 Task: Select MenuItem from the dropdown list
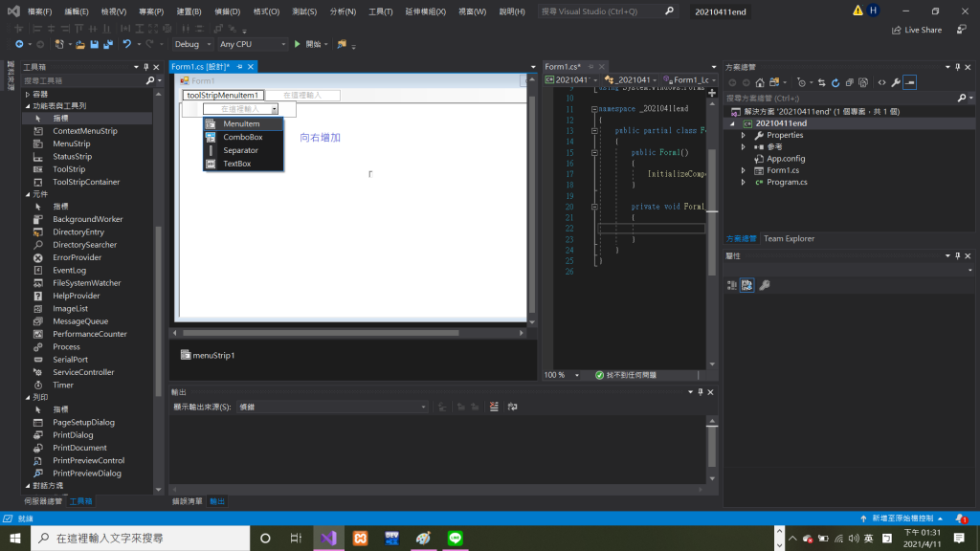click(243, 123)
